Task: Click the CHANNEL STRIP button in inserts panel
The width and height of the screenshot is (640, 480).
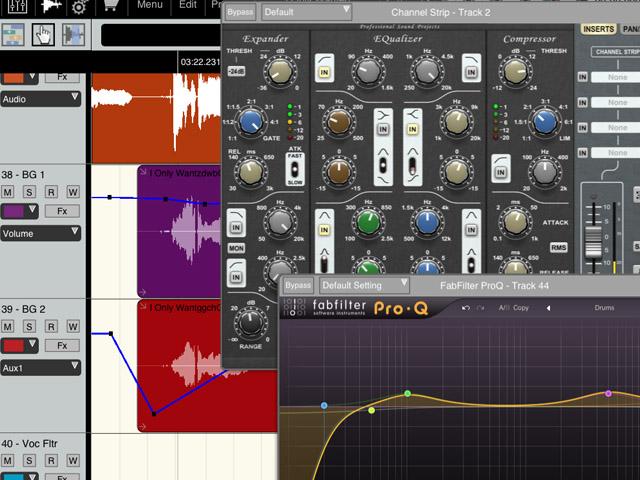Action: coord(616,52)
